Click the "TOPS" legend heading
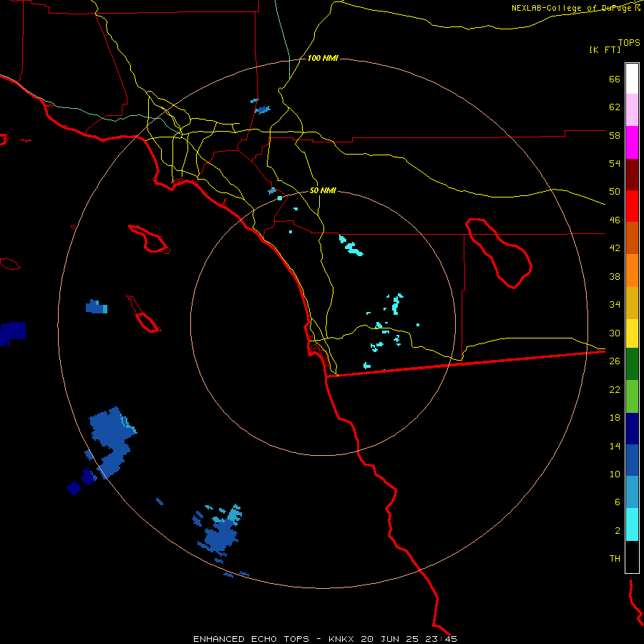 (x=629, y=43)
